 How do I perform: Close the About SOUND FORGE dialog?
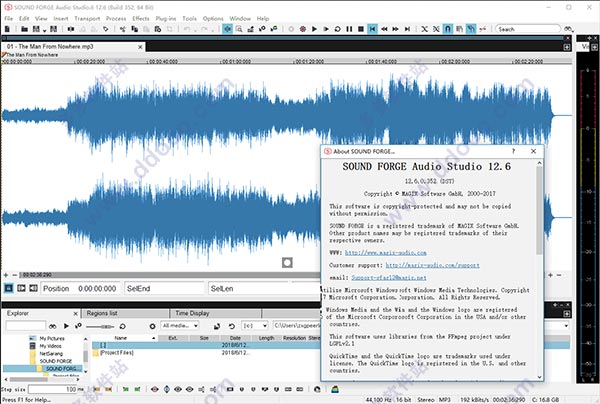533,151
